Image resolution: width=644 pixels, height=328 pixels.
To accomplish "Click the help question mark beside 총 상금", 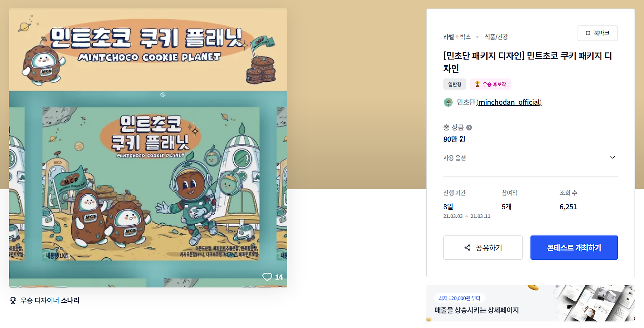I will tap(469, 128).
